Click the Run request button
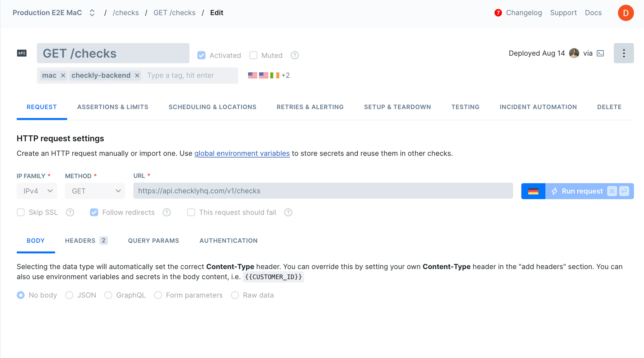The width and height of the screenshot is (644, 358). [582, 191]
